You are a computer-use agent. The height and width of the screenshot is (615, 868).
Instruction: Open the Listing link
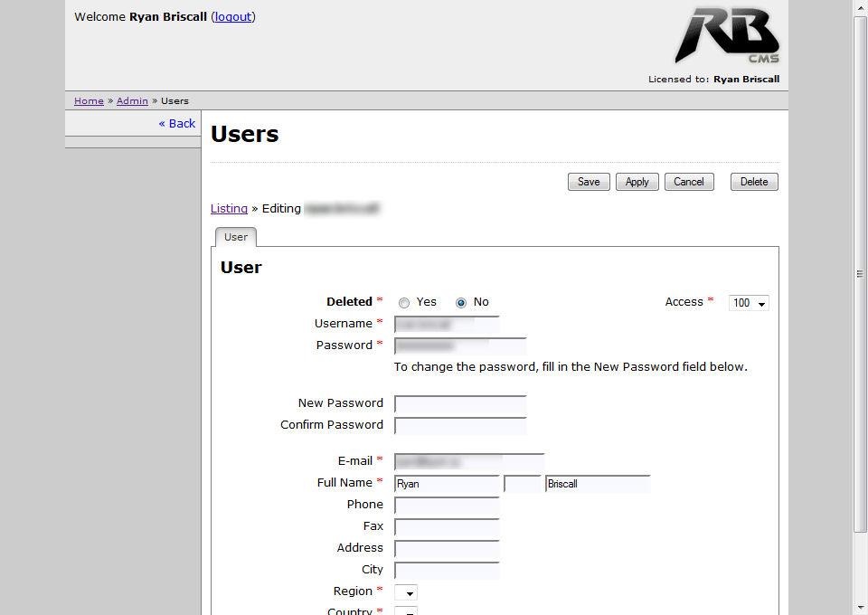tap(229, 208)
